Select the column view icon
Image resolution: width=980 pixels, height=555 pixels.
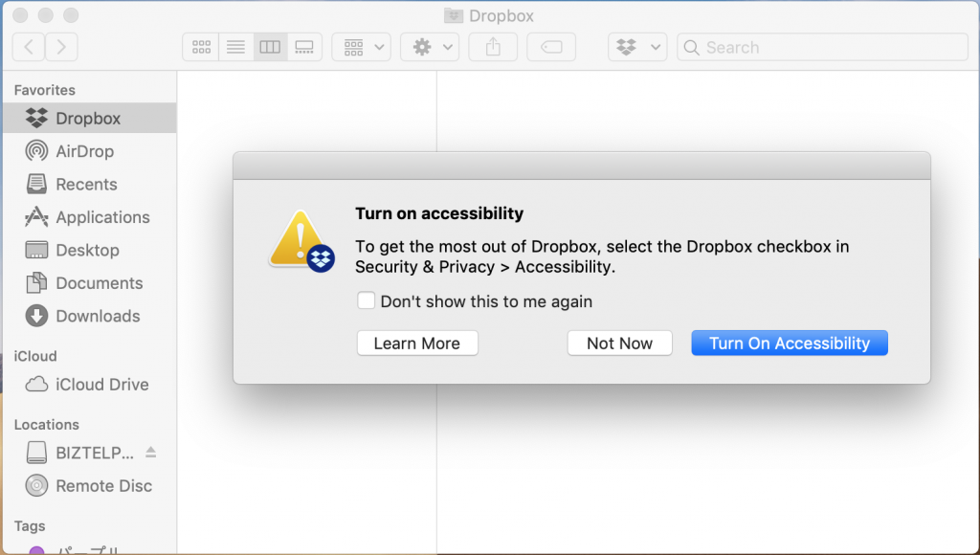tap(270, 47)
